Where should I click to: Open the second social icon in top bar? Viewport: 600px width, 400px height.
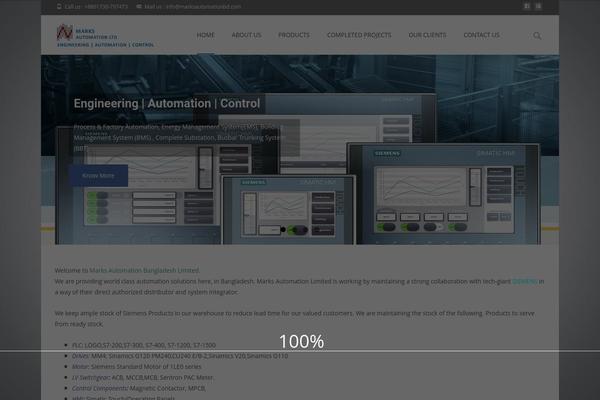pos(538,6)
